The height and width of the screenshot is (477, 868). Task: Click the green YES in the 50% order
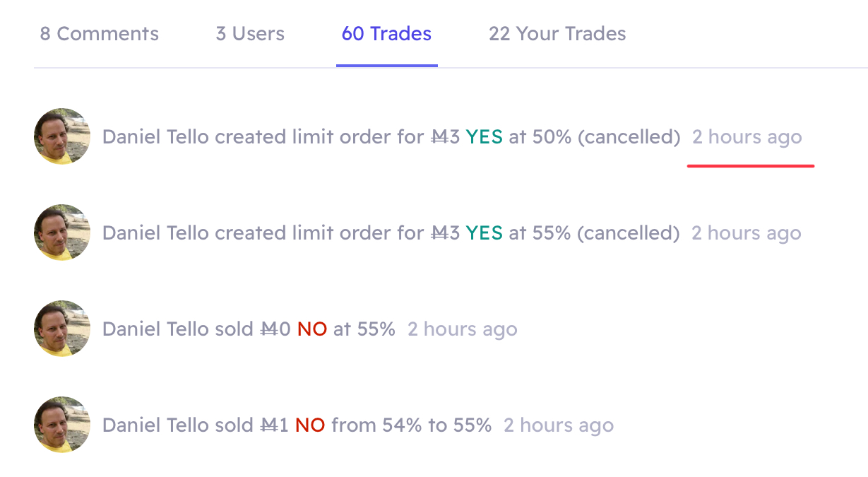pyautogui.click(x=484, y=136)
